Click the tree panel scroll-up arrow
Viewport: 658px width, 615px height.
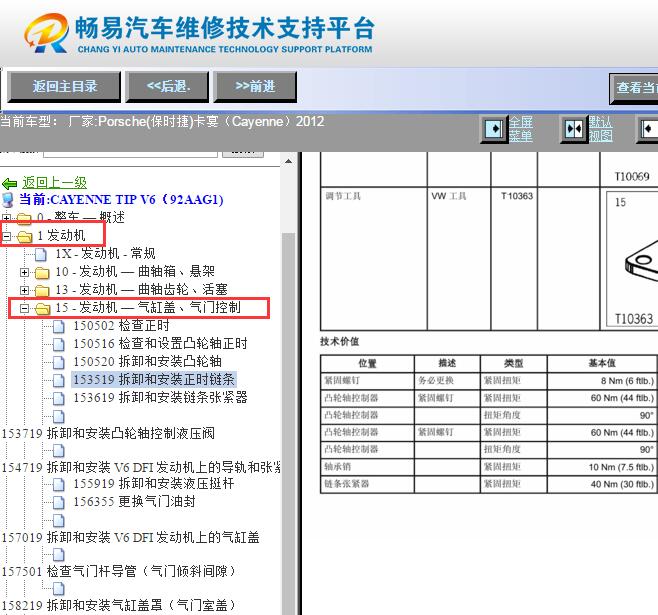[288, 162]
